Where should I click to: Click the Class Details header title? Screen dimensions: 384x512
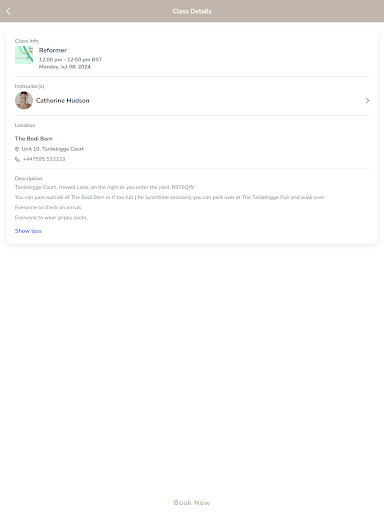192,11
